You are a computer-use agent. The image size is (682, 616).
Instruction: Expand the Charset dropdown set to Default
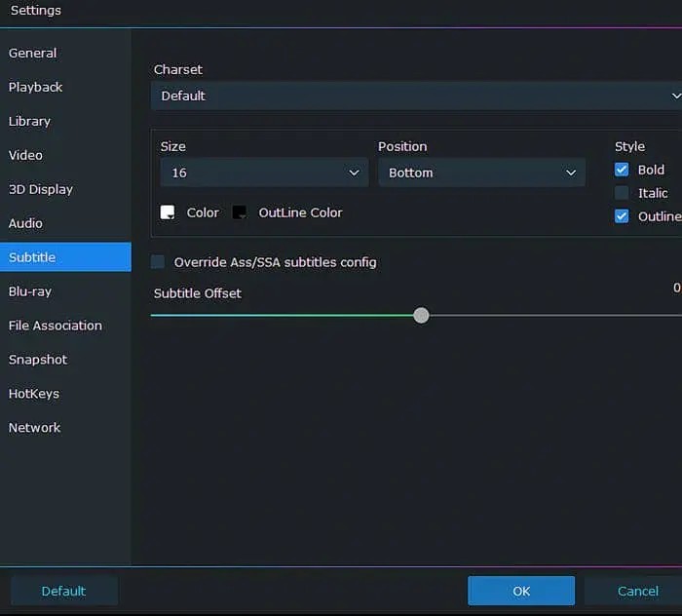pyautogui.click(x=416, y=96)
